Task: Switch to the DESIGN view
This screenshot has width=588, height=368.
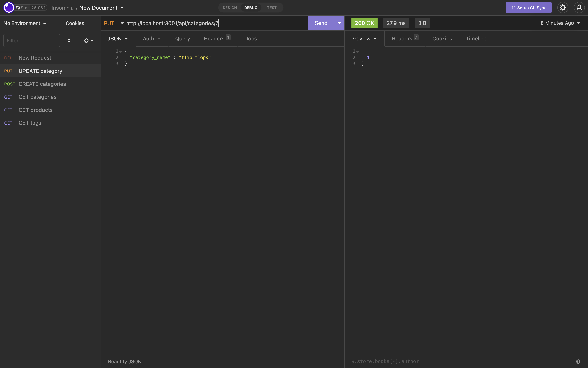Action: pos(230,8)
